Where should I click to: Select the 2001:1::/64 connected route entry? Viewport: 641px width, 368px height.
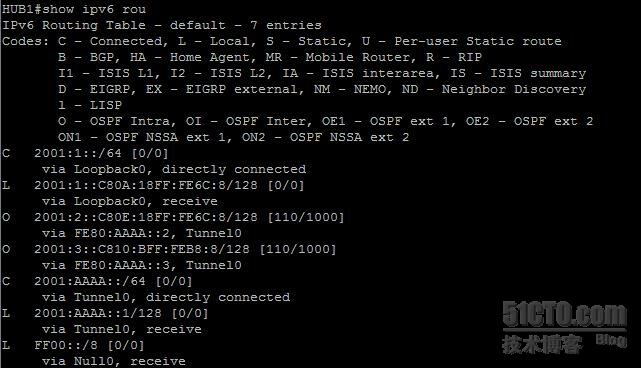pyautogui.click(x=85, y=153)
